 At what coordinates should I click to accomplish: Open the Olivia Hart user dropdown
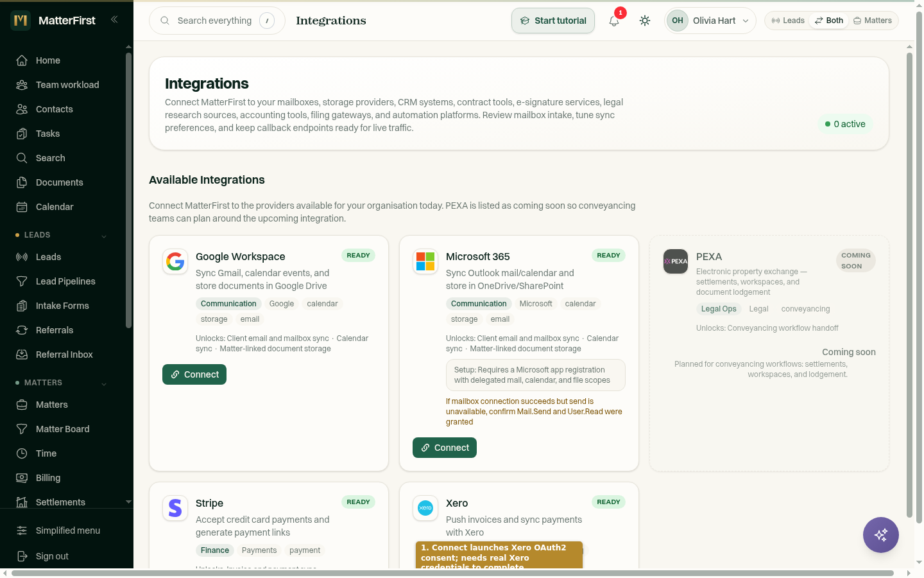(710, 21)
